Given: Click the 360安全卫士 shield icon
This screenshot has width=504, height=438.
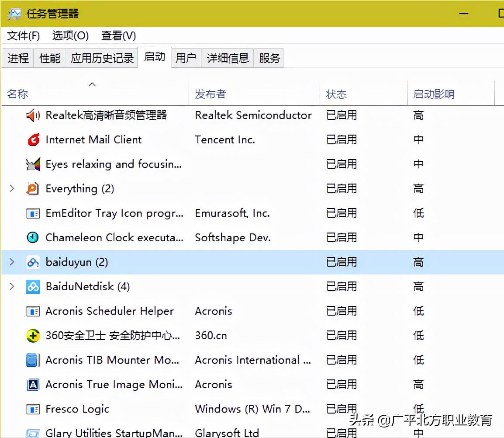Looking at the screenshot, I should tap(33, 336).
